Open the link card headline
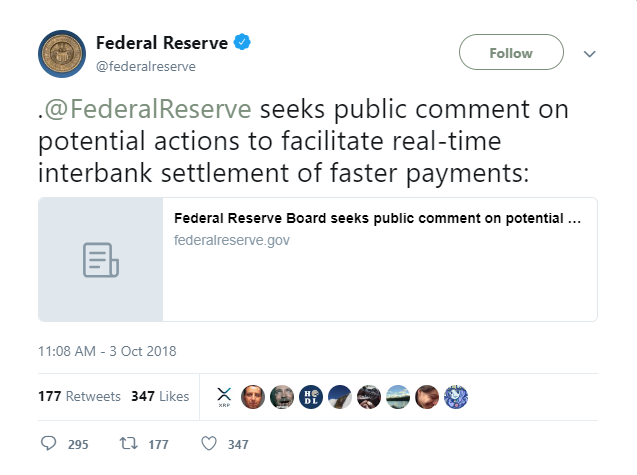This screenshot has height=475, width=637. pos(377,219)
